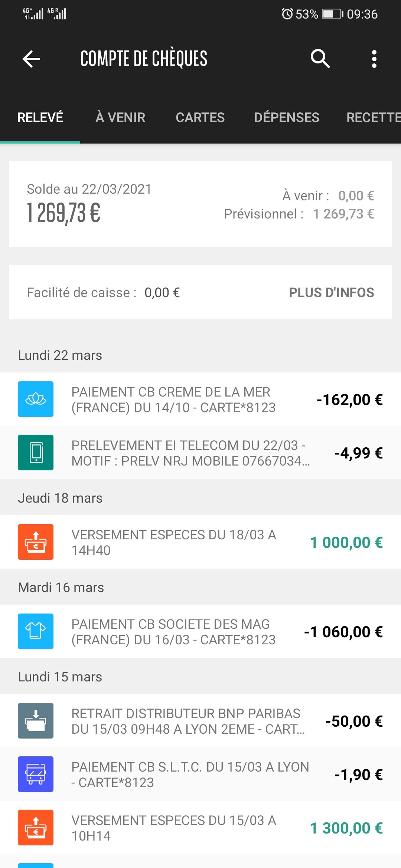
Task: Open the three-dot overflow menu
Action: coord(374,59)
